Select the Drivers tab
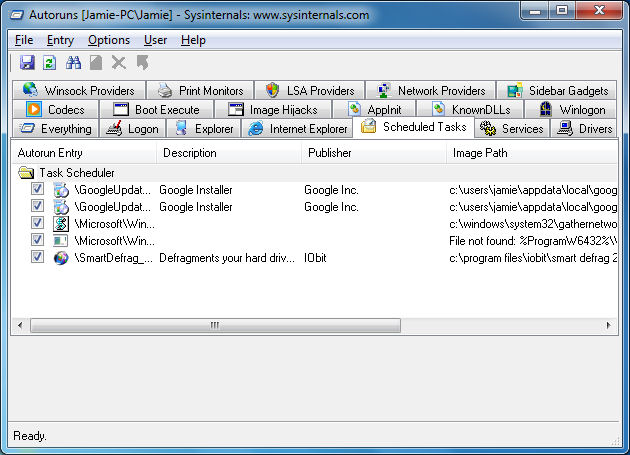Image resolution: width=630 pixels, height=455 pixels. coord(583,129)
